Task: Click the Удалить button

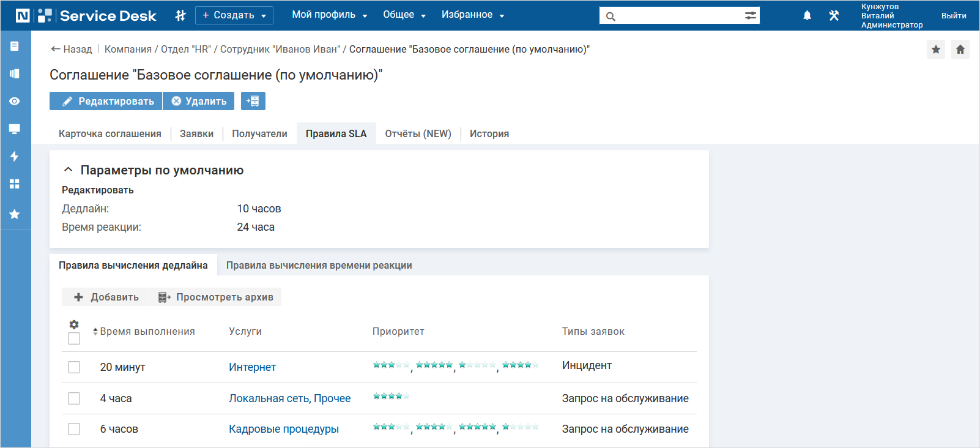Action: [x=199, y=101]
